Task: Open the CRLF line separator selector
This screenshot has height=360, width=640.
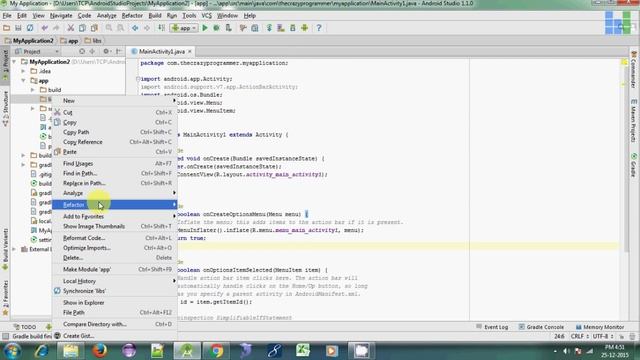Action: pos(579,336)
